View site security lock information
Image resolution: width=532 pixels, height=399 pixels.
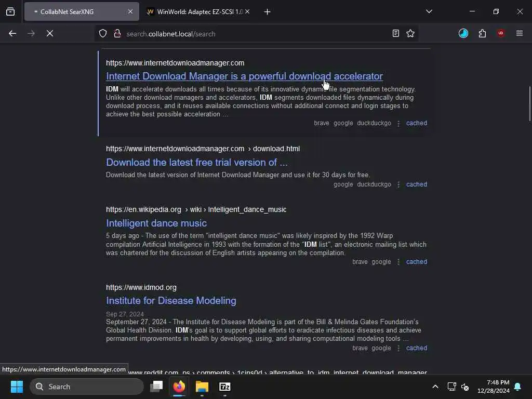[117, 34]
